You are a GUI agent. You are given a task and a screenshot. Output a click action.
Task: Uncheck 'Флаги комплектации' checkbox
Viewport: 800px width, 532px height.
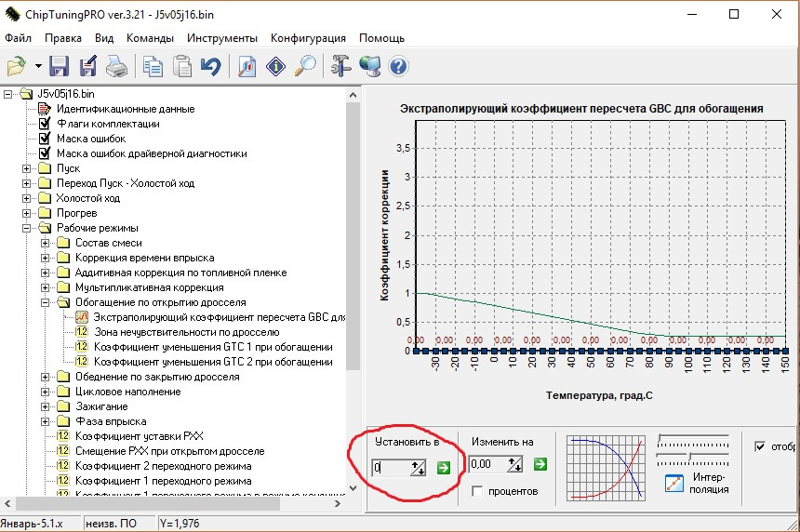click(44, 124)
